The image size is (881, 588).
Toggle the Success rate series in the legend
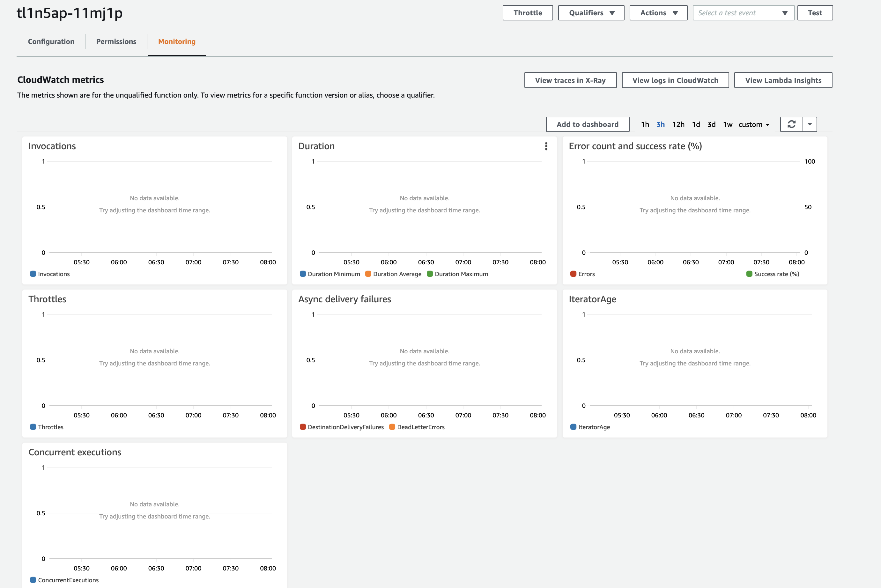point(773,274)
